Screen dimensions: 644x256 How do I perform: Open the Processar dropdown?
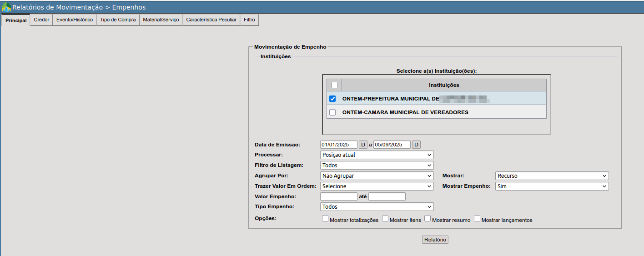point(377,155)
